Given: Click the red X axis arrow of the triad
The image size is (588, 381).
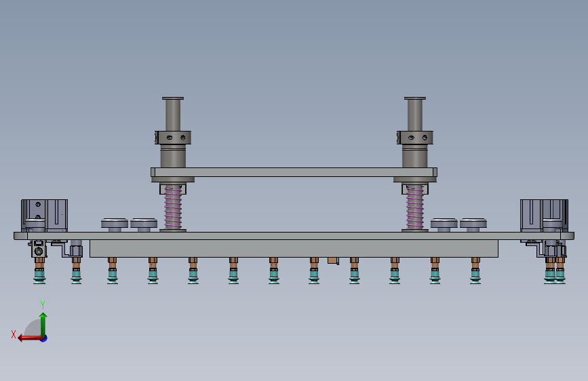Looking at the screenshot, I should click(29, 338).
